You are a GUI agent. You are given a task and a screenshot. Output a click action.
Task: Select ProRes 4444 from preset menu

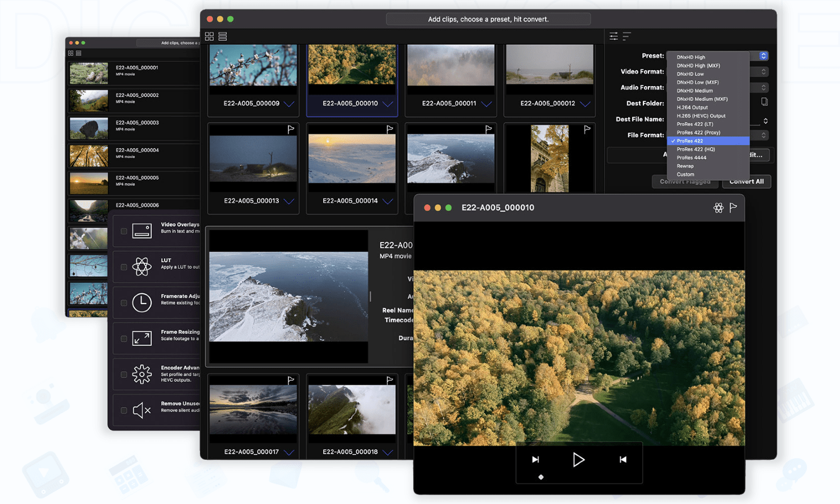[692, 158]
